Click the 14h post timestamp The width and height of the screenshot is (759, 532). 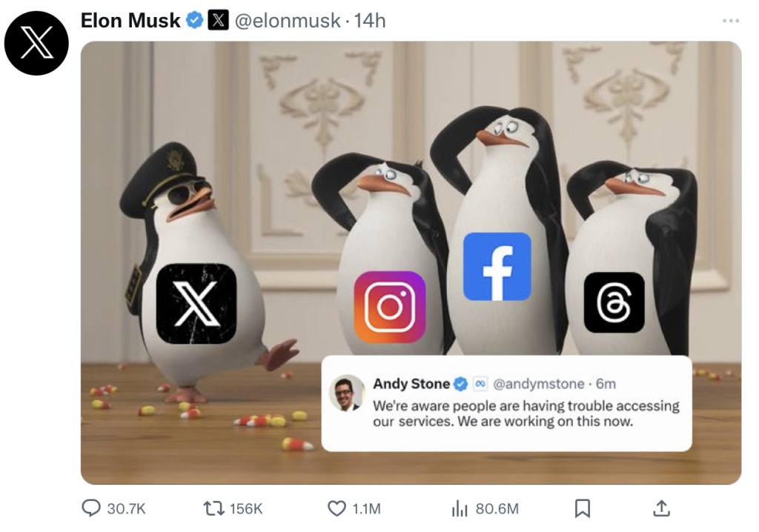click(x=370, y=21)
